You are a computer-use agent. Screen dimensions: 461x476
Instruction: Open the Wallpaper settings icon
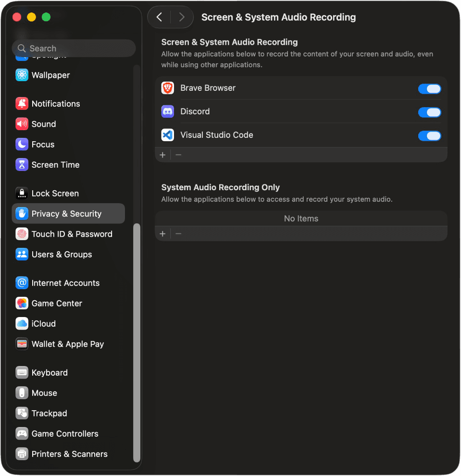22,75
